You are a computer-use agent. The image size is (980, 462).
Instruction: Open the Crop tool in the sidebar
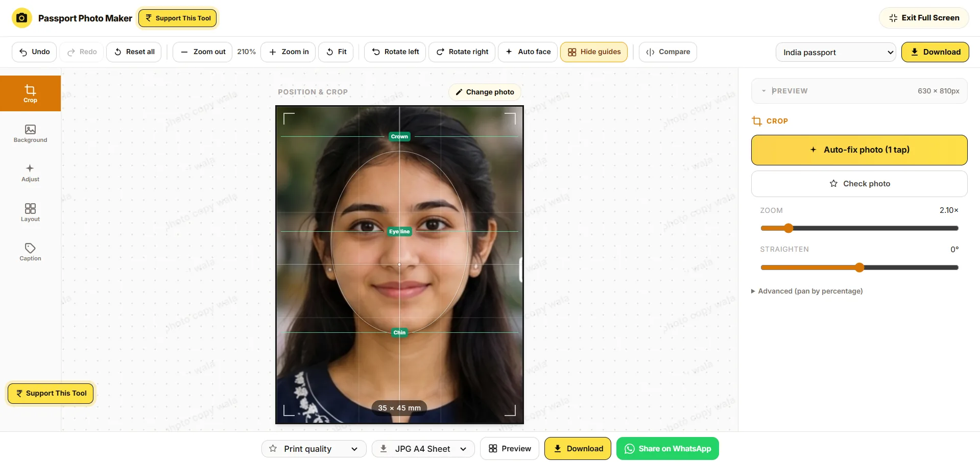30,93
